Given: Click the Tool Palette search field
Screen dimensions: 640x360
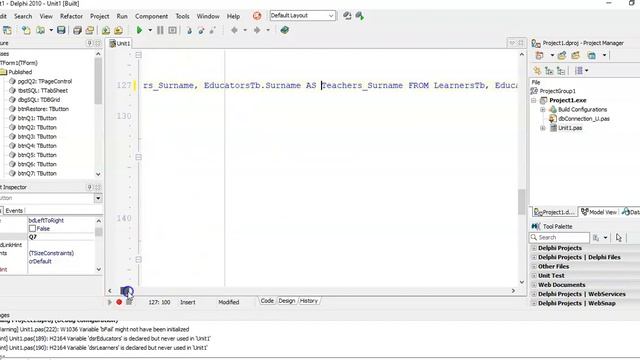Looking at the screenshot, I should (x=560, y=237).
